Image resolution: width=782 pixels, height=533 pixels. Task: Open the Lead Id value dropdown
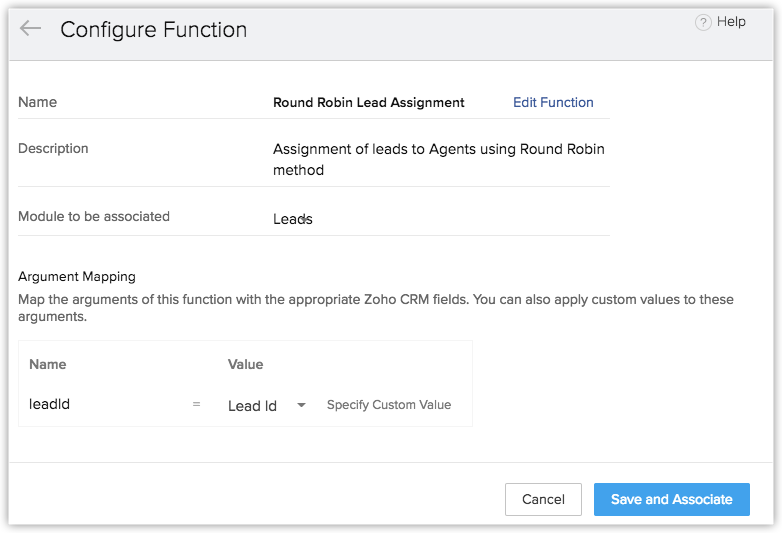[253, 406]
